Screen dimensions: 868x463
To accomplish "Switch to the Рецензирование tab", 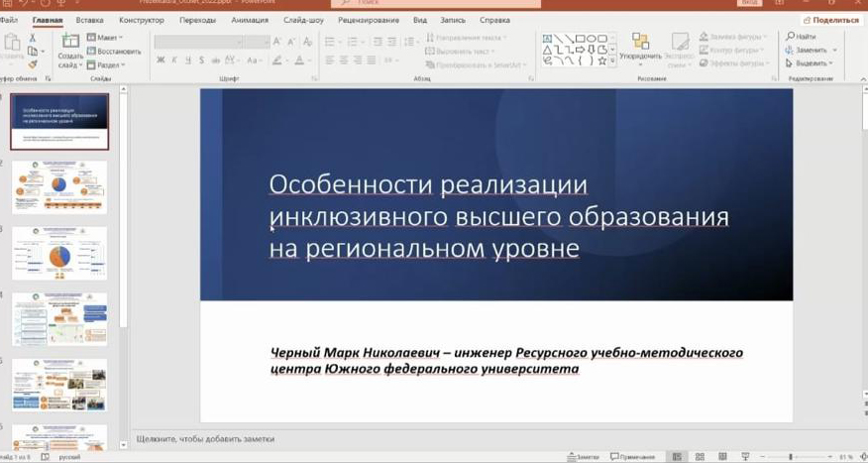I will click(x=369, y=20).
